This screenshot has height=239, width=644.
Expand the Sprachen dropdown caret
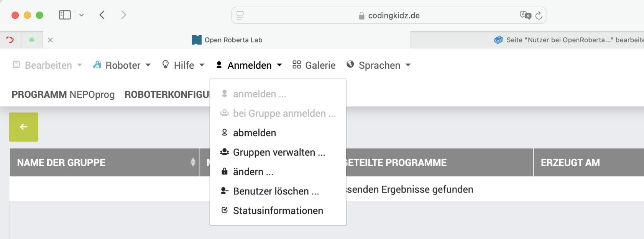coord(408,65)
